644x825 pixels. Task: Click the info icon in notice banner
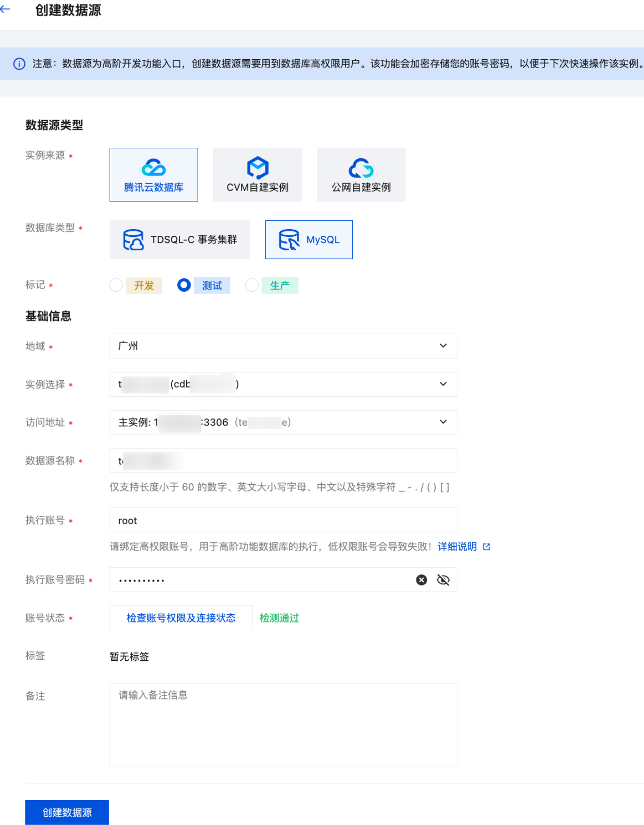[x=19, y=64]
